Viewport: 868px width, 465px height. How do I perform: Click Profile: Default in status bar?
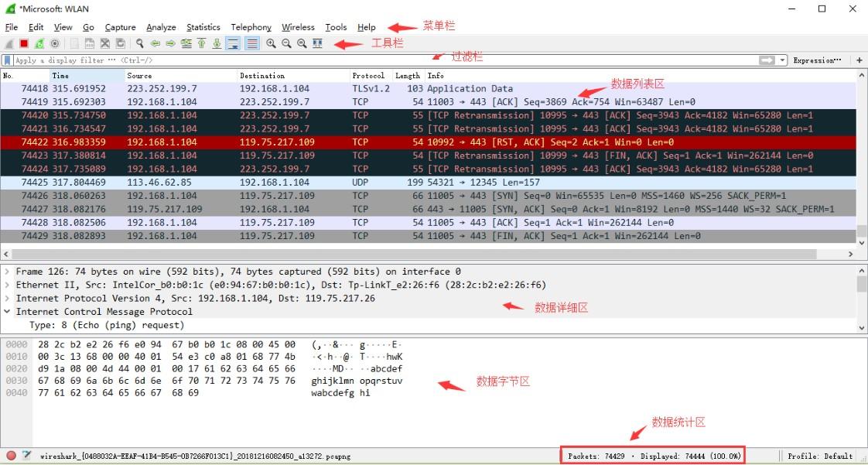click(820, 456)
